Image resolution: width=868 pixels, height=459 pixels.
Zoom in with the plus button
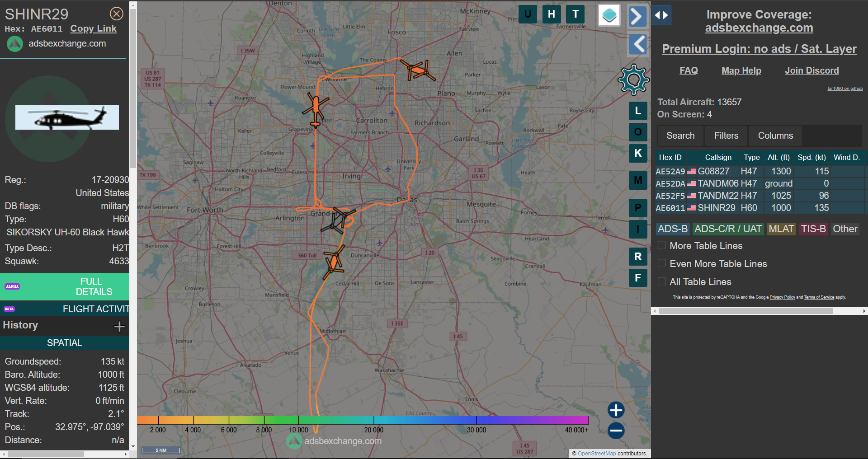point(616,410)
